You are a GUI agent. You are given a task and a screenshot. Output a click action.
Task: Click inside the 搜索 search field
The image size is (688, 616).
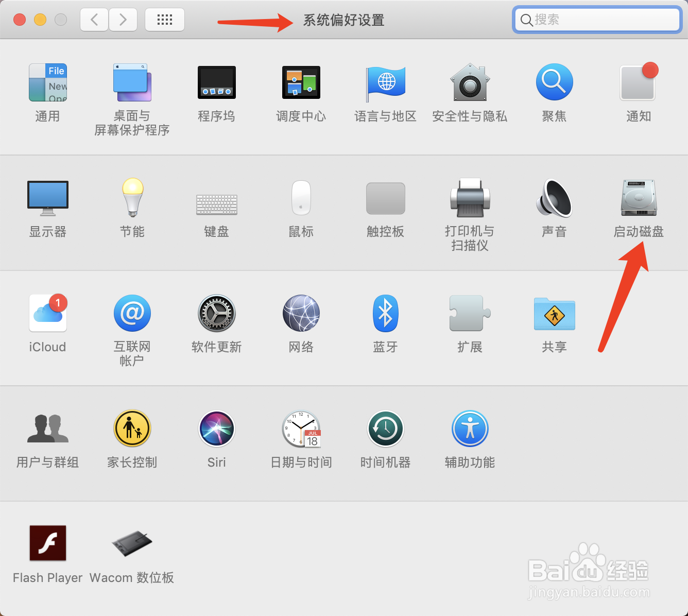pos(596,20)
